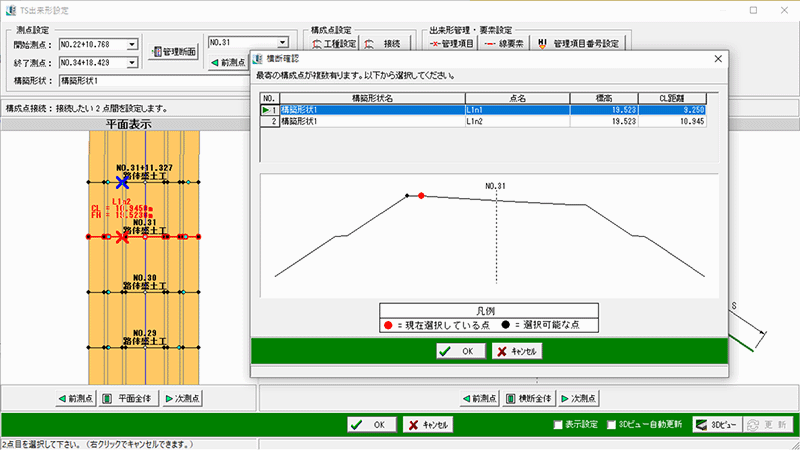
Task: Click the 管理断面 button
Action: pos(174,51)
